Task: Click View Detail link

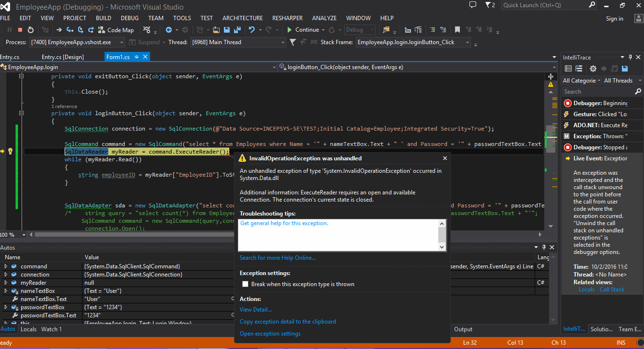Action: 256,310
